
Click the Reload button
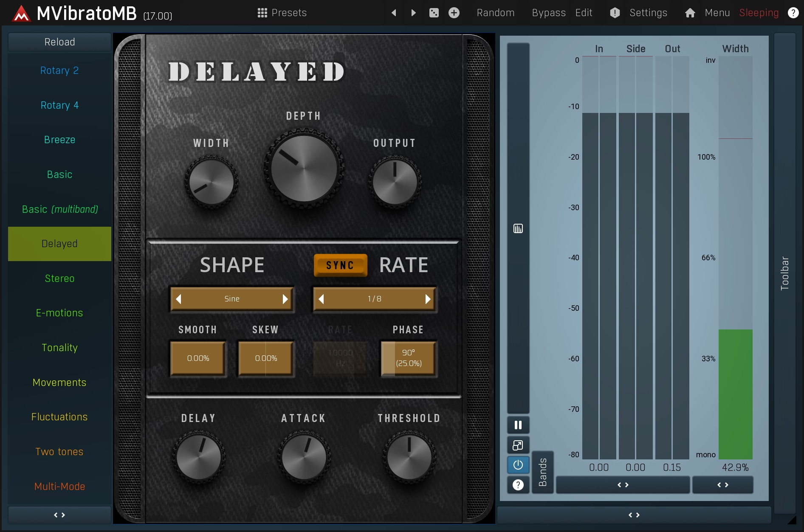(59, 42)
